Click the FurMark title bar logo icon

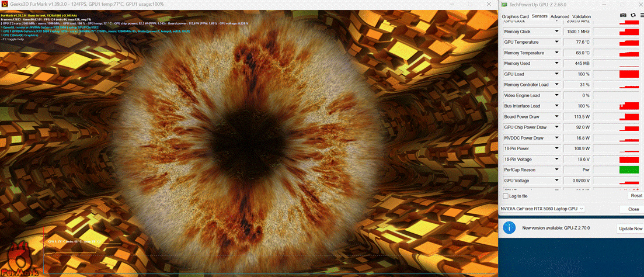click(5, 4)
